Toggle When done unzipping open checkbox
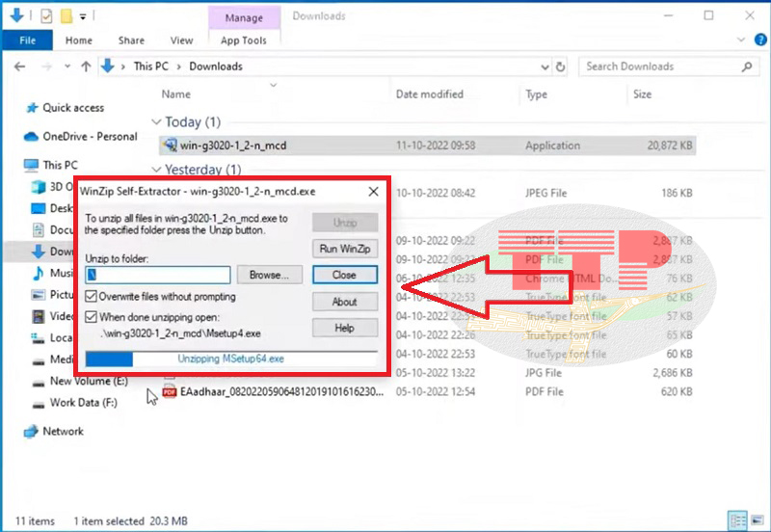Viewport: 771px width, 532px height. tap(91, 317)
